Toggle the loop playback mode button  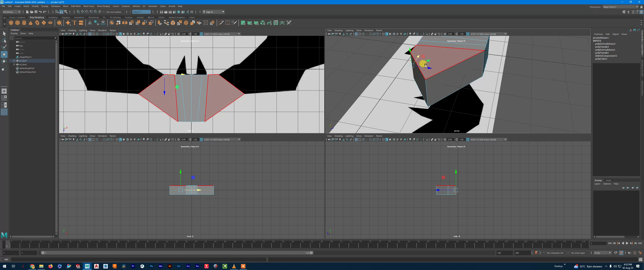click(616, 253)
